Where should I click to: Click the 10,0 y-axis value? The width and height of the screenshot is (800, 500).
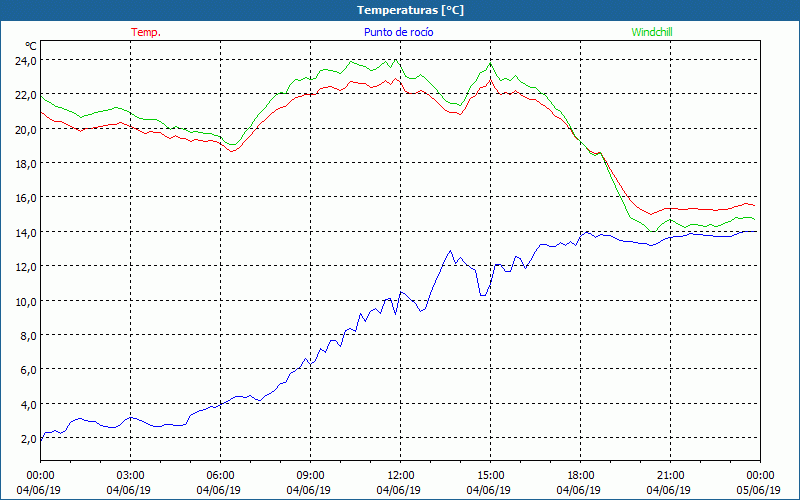pos(26,302)
